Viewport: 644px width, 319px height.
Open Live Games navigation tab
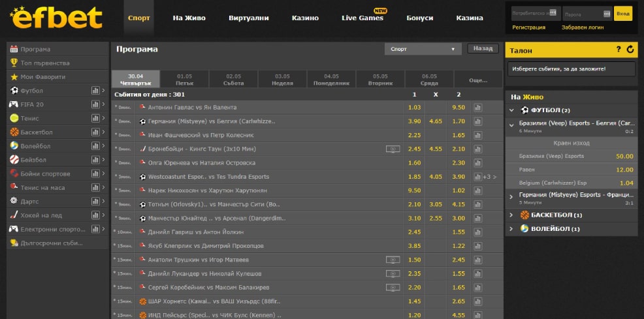point(362,18)
